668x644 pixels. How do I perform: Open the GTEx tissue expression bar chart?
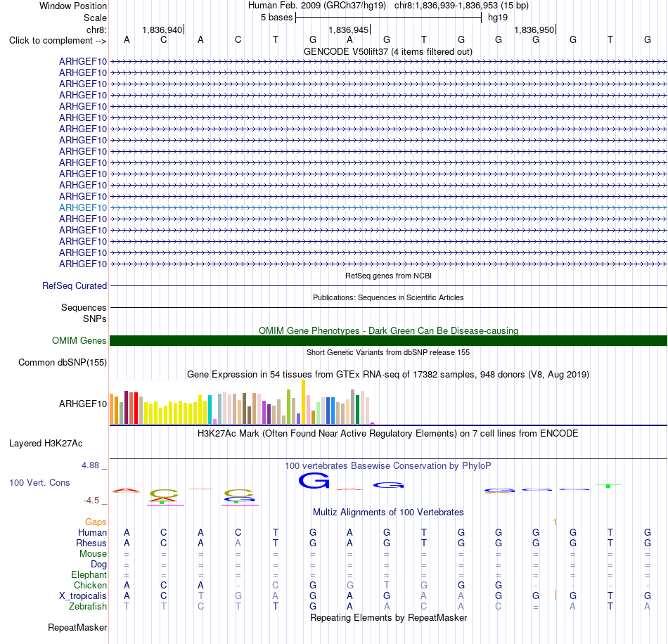point(242,402)
